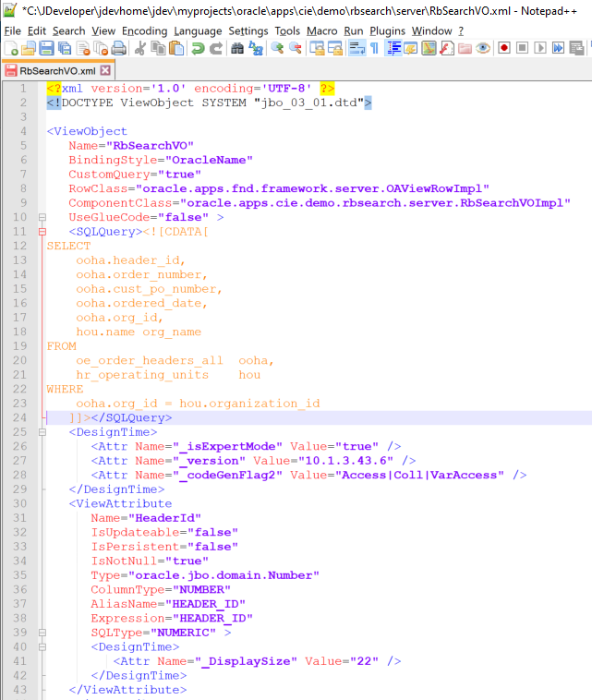The height and width of the screenshot is (700, 592).
Task: Open the Plugins menu
Action: (x=388, y=30)
